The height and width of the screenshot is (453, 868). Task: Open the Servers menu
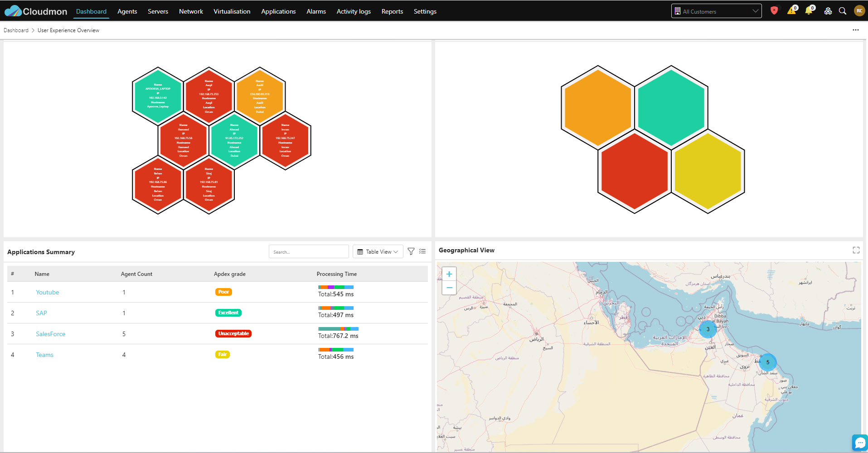coord(158,11)
